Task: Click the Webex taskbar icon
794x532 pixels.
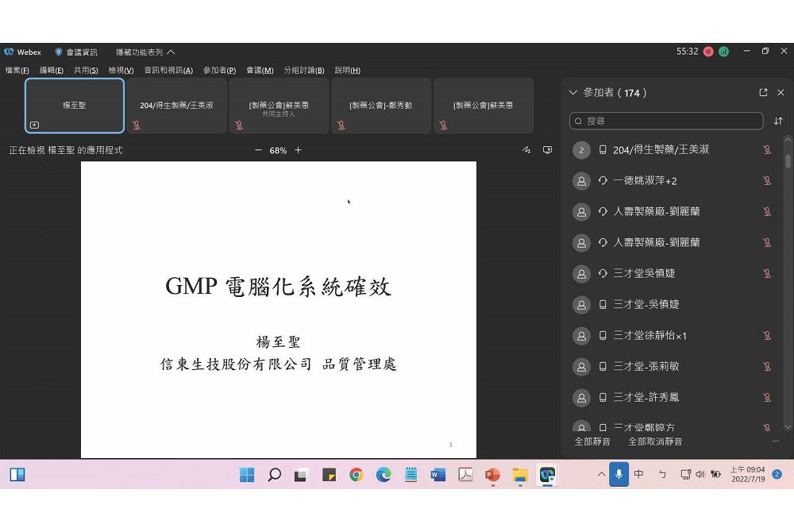Action: [547, 475]
